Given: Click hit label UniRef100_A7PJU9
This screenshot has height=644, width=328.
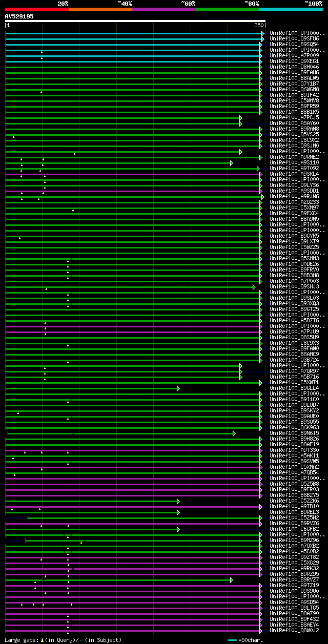Looking at the screenshot, I should 294,331.
